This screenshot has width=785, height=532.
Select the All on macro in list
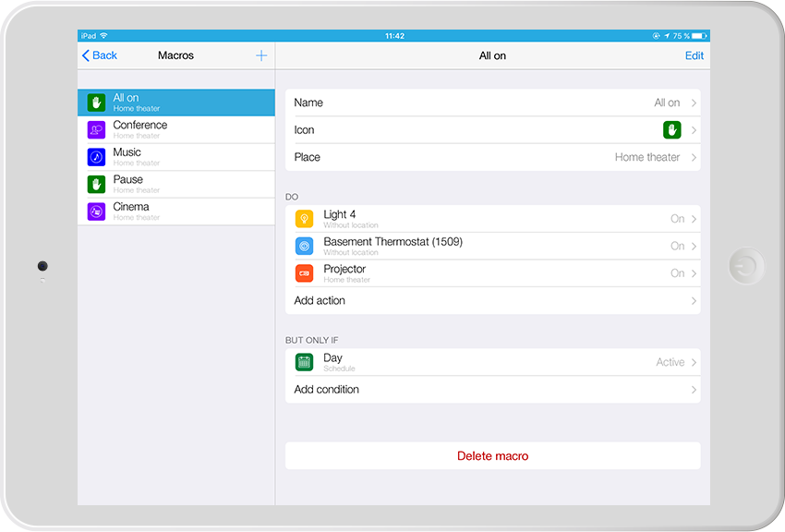pos(175,102)
